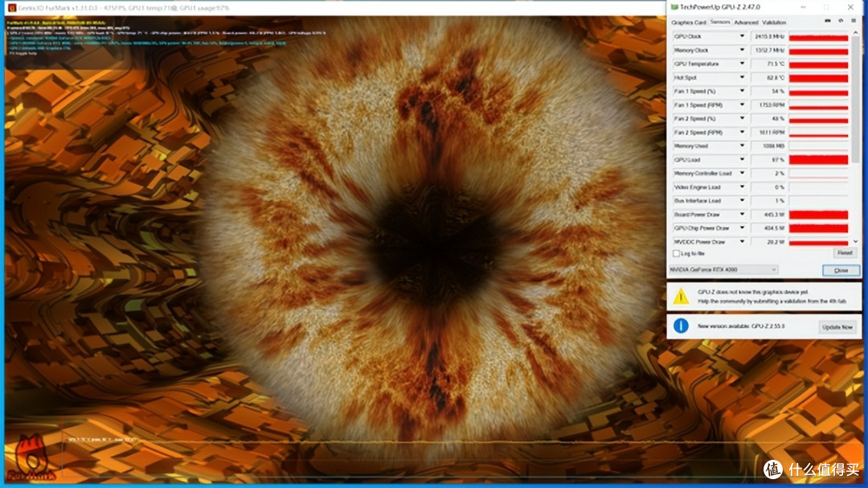The image size is (868, 488).
Task: Click the Fan 2 Speed value 1611 RPM
Action: (772, 133)
